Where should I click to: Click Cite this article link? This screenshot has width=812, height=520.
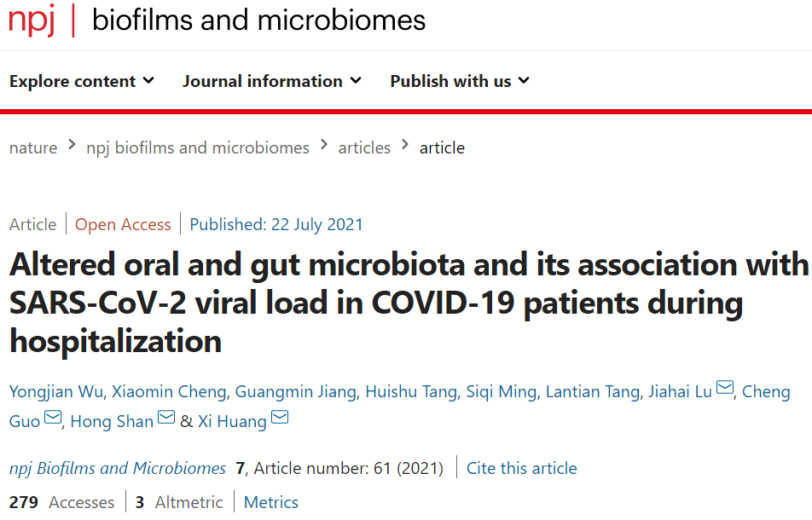click(x=521, y=468)
